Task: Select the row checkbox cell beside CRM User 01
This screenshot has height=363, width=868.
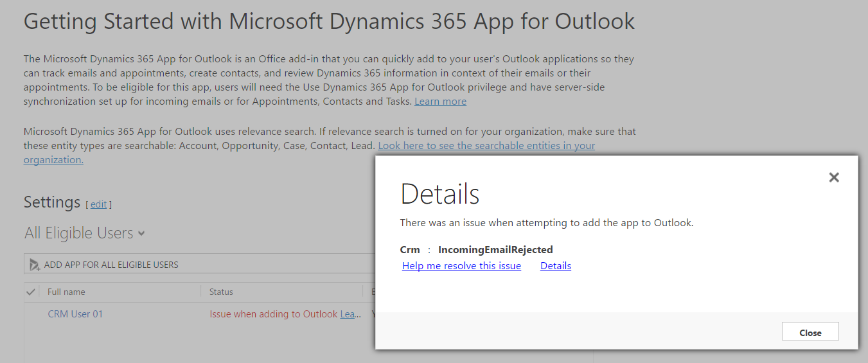Action: tap(31, 314)
